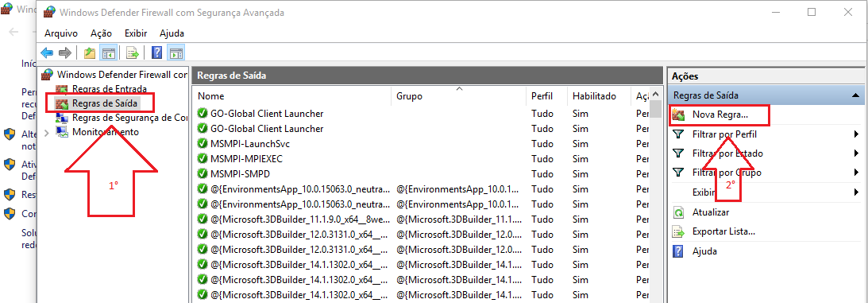Click the gray forward arrow toolbar icon
Image resolution: width=868 pixels, height=303 pixels.
click(65, 52)
